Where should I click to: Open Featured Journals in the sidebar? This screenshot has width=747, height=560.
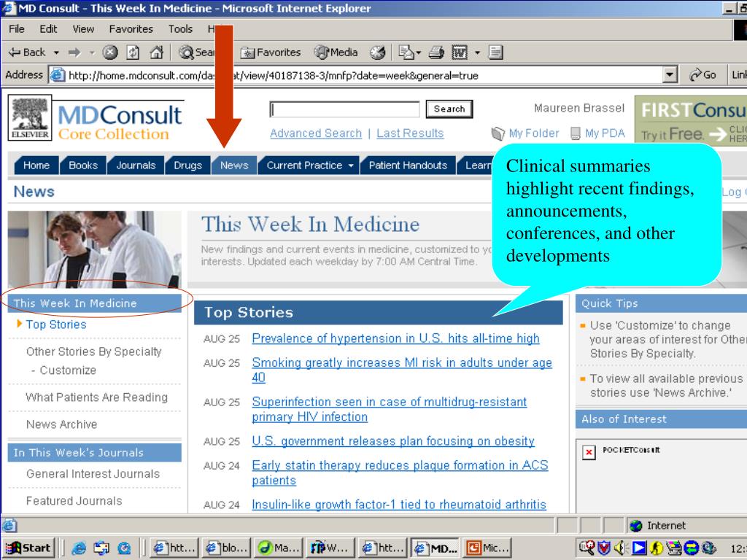(74, 501)
